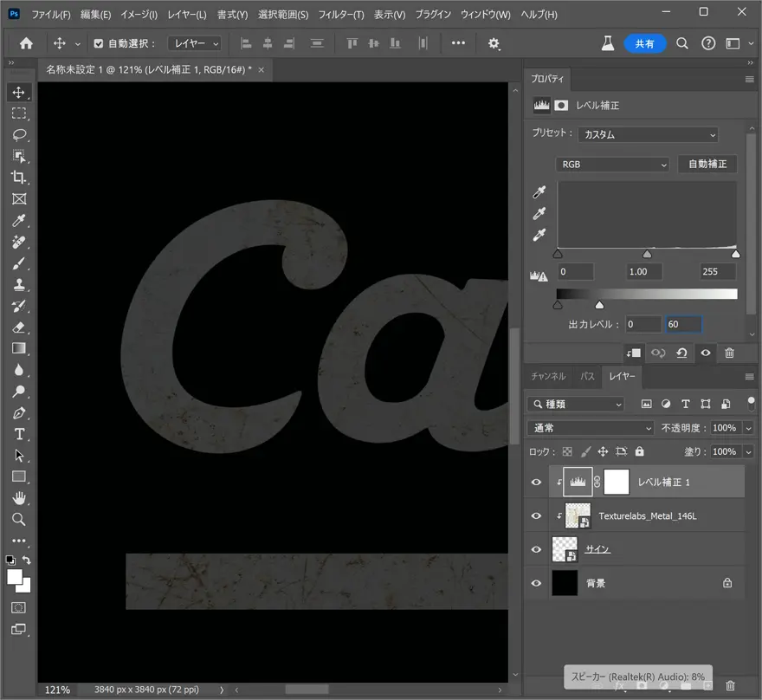Hide the 背景 layer

click(x=536, y=583)
